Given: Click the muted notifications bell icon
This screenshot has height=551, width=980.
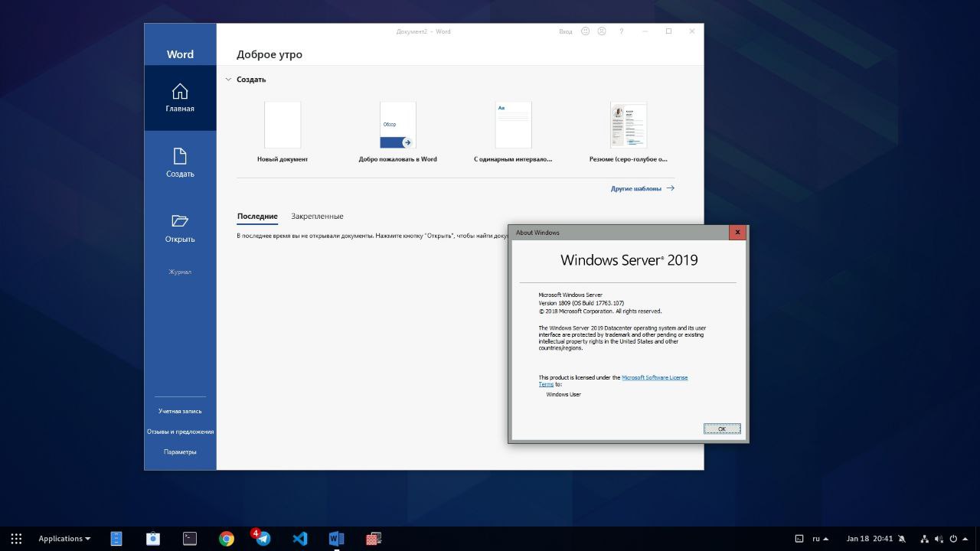Looking at the screenshot, I should (902, 539).
